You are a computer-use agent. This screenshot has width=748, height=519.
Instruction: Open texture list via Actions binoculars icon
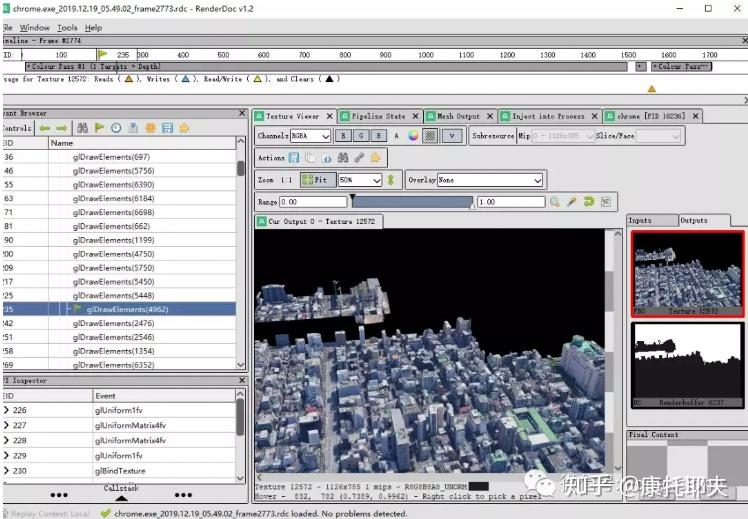click(x=343, y=157)
